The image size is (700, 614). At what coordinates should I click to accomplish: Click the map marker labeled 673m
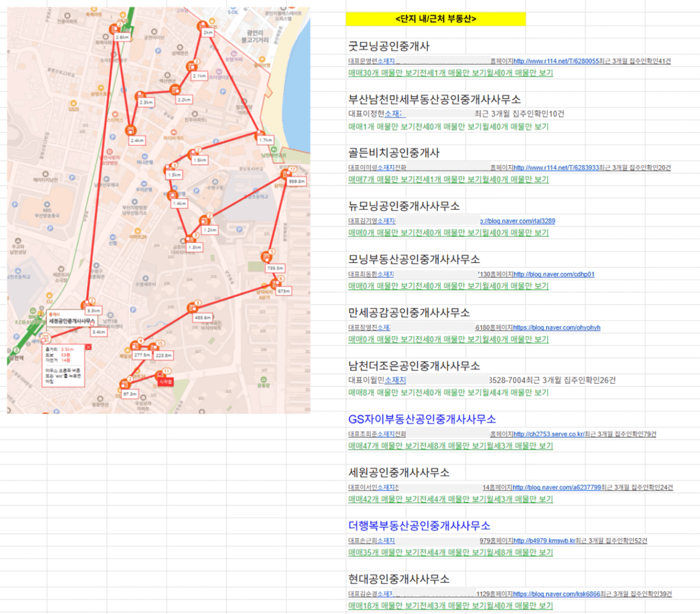276,284
